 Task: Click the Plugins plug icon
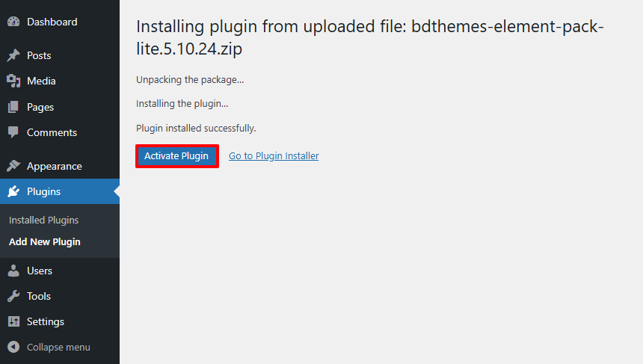point(13,191)
